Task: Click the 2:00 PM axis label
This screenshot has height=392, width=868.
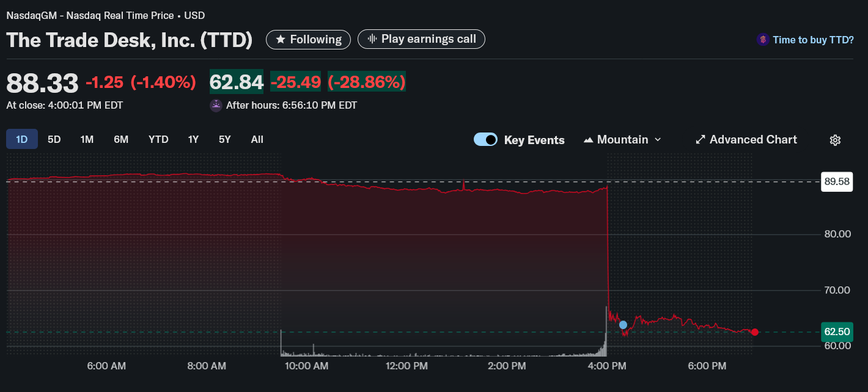Action: (x=506, y=366)
